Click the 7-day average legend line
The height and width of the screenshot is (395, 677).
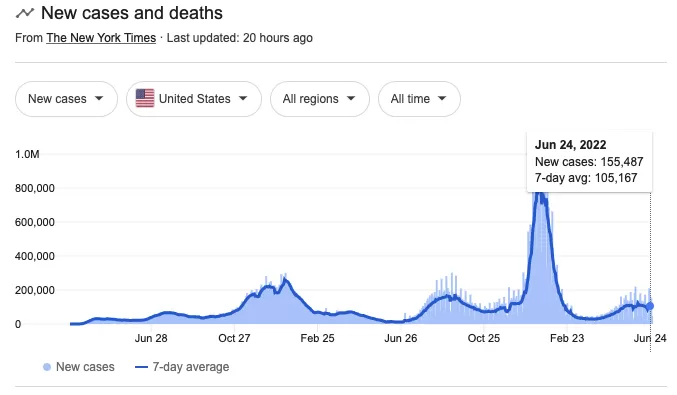pos(142,367)
